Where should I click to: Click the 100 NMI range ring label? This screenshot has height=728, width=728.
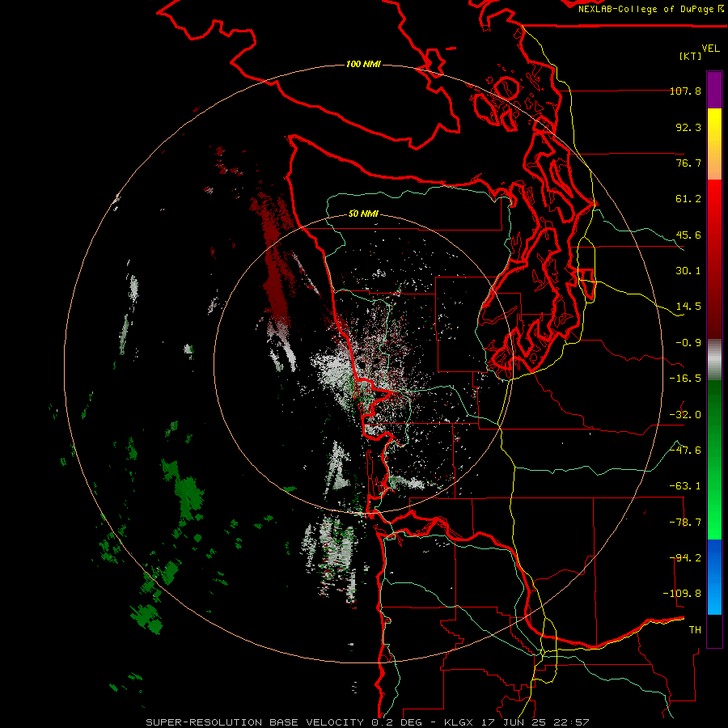(363, 64)
